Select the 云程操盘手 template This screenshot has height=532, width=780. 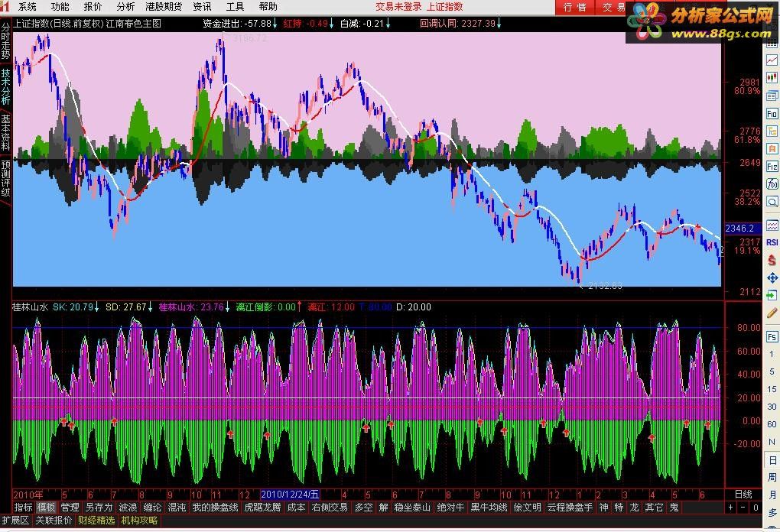click(x=570, y=508)
